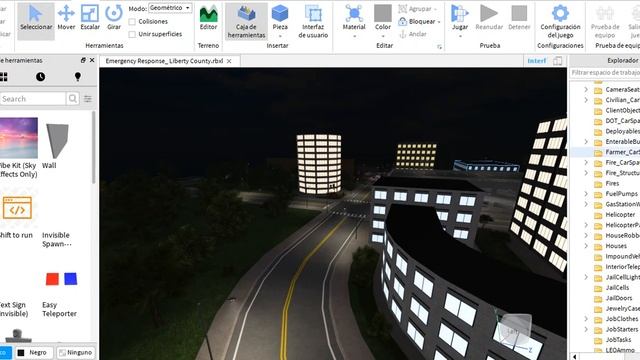Image resolution: width=640 pixels, height=360 pixels.
Task: Expand the EnterableBu folder
Action: (586, 142)
